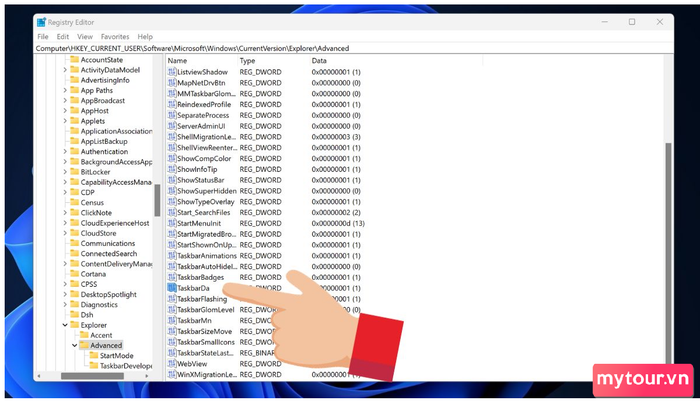
Task: Click the TaskbarSmallIcons value icon
Action: click(x=172, y=342)
